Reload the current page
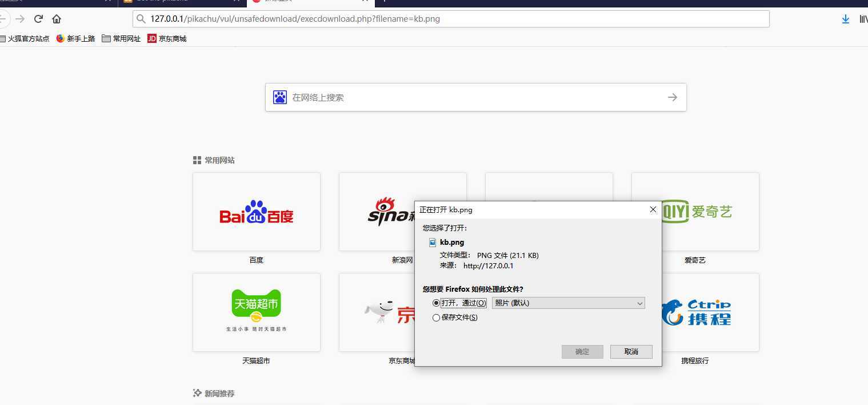The height and width of the screenshot is (405, 868). coord(38,19)
